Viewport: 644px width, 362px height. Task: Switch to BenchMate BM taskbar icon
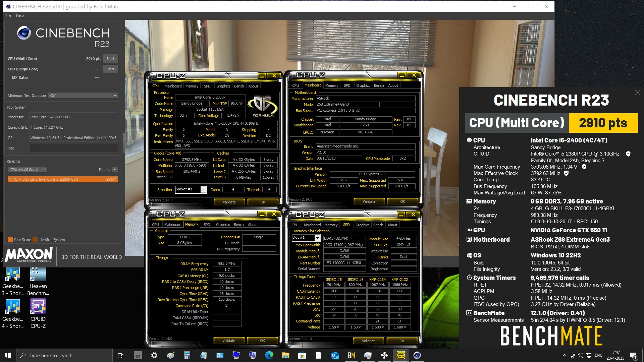(x=351, y=355)
